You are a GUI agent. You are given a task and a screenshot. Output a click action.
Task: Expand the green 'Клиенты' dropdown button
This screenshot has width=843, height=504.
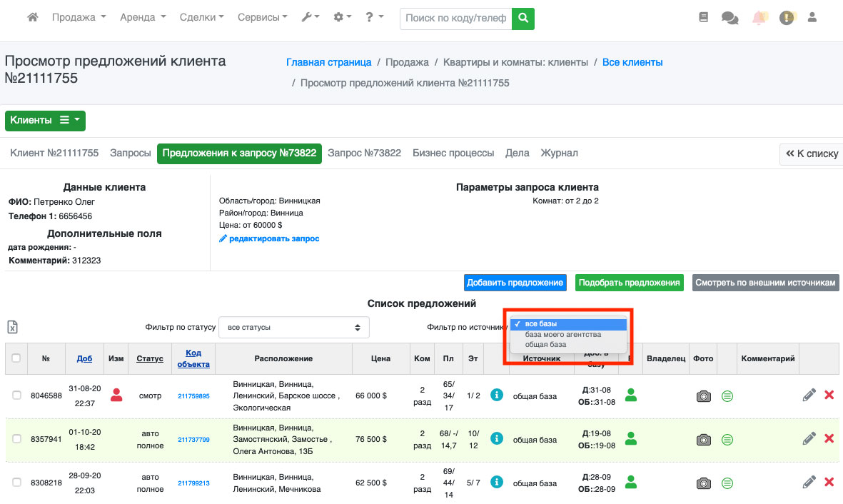(x=45, y=121)
